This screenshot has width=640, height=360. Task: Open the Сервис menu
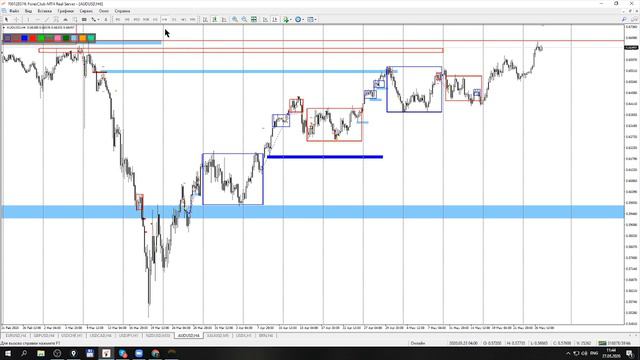click(86, 11)
